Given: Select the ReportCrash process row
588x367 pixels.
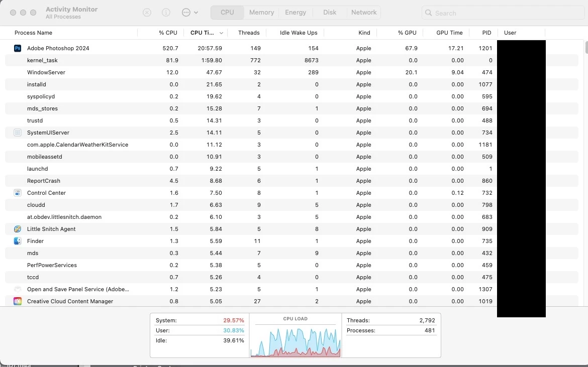Looking at the screenshot, I should (x=291, y=181).
